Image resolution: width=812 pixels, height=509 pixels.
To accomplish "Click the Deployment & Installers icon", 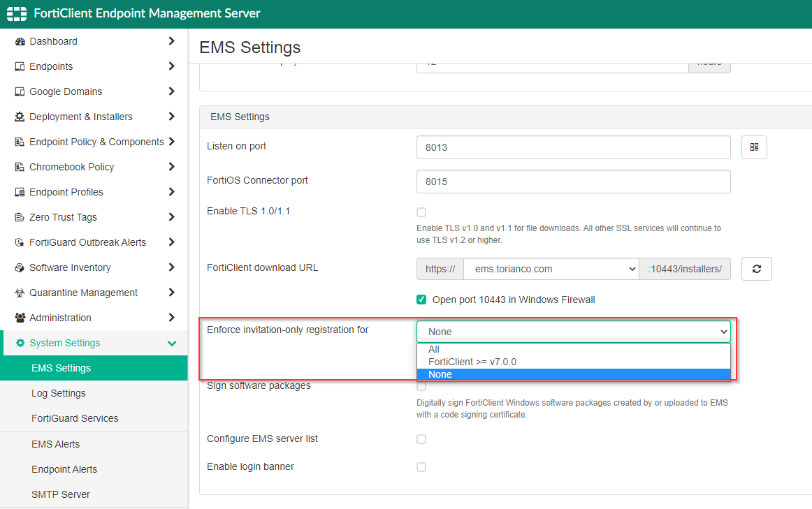I will (20, 117).
